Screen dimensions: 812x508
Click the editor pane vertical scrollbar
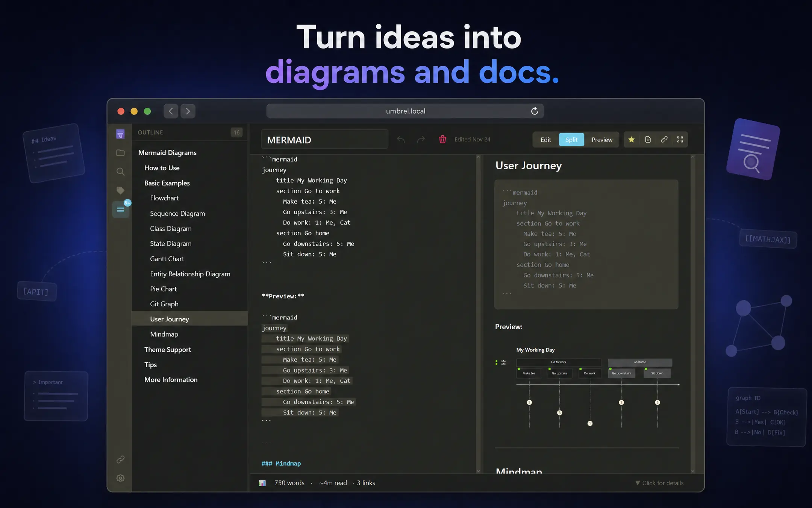478,314
